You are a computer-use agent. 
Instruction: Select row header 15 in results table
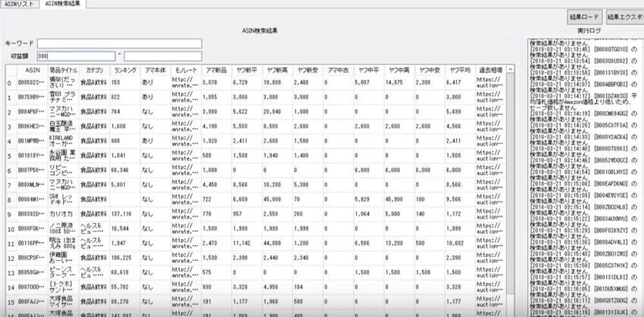coord(11,302)
